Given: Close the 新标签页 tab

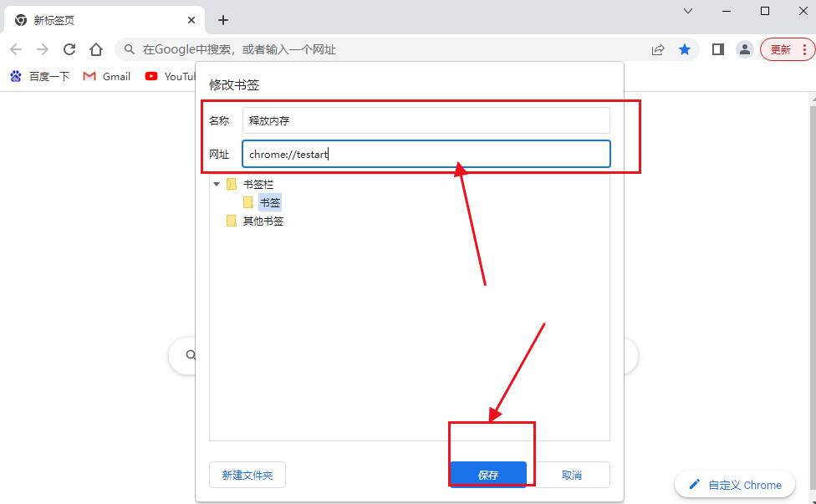Looking at the screenshot, I should point(191,20).
